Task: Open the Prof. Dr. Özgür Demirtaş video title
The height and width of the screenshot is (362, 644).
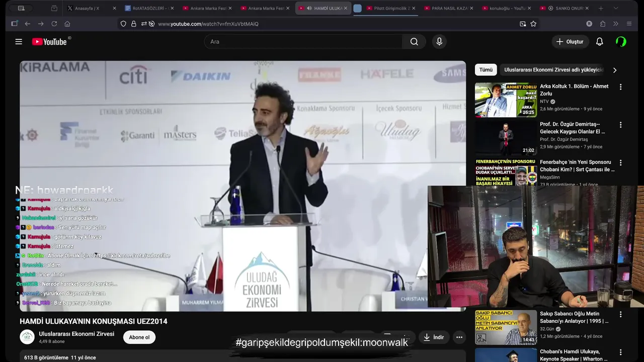Action: [x=572, y=128]
